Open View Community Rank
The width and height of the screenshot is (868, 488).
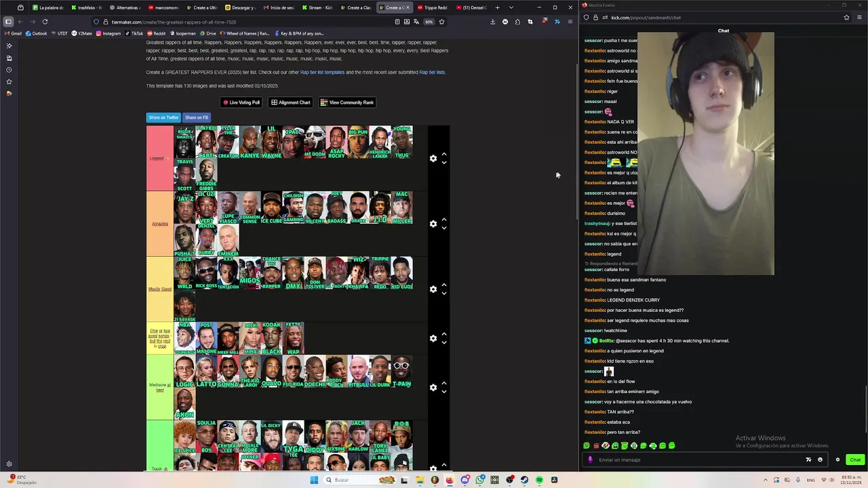coord(347,102)
